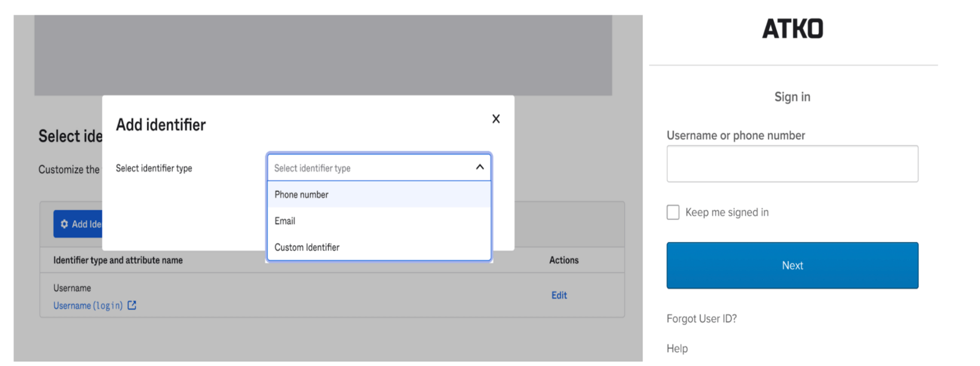Choose Phone number from the list
Screen dimensions: 980x366
[302, 195]
